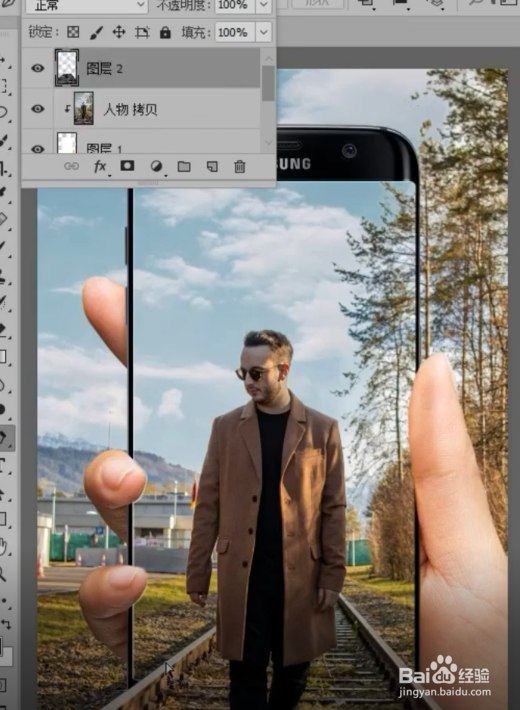Open the blend mode dropdown showing 正常
Image resolution: width=520 pixels, height=710 pixels.
(87, 6)
